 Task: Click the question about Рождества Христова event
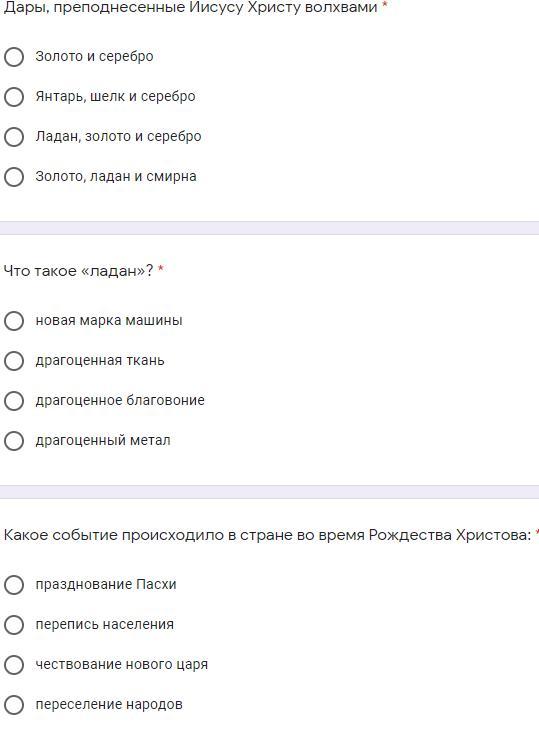pos(267,535)
